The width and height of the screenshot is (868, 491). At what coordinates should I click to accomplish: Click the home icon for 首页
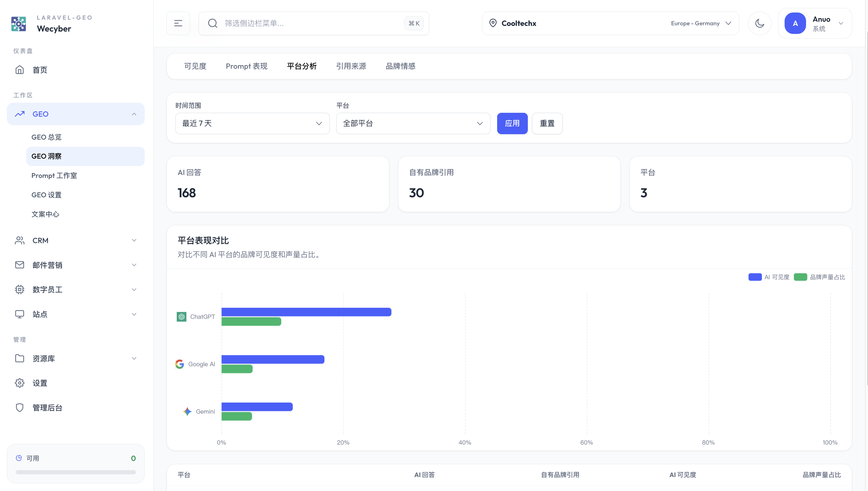pyautogui.click(x=20, y=70)
